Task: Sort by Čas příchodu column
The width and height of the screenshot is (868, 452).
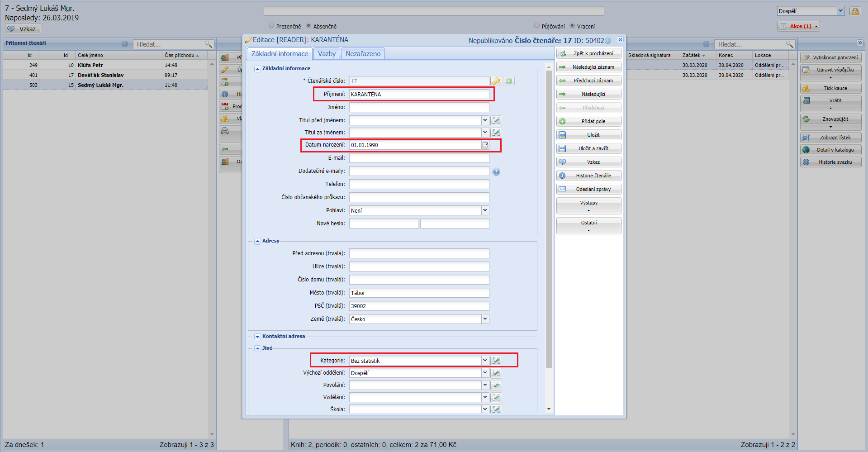Action: (x=185, y=55)
